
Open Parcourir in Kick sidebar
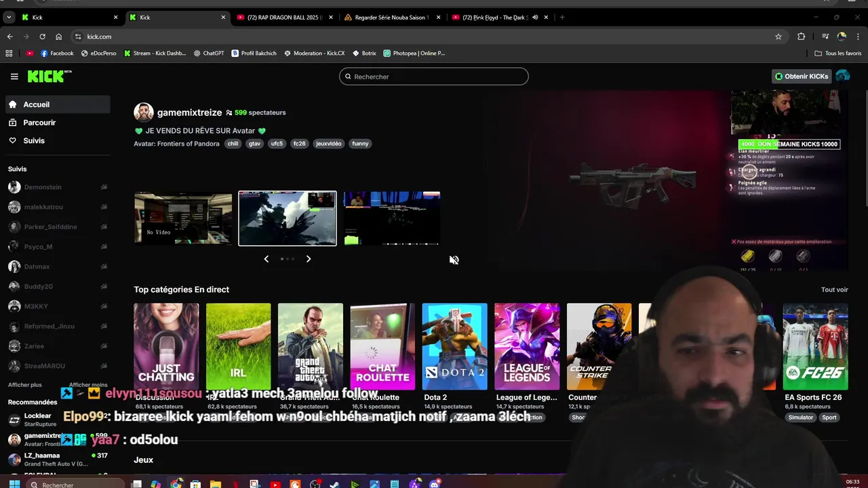click(x=58, y=123)
